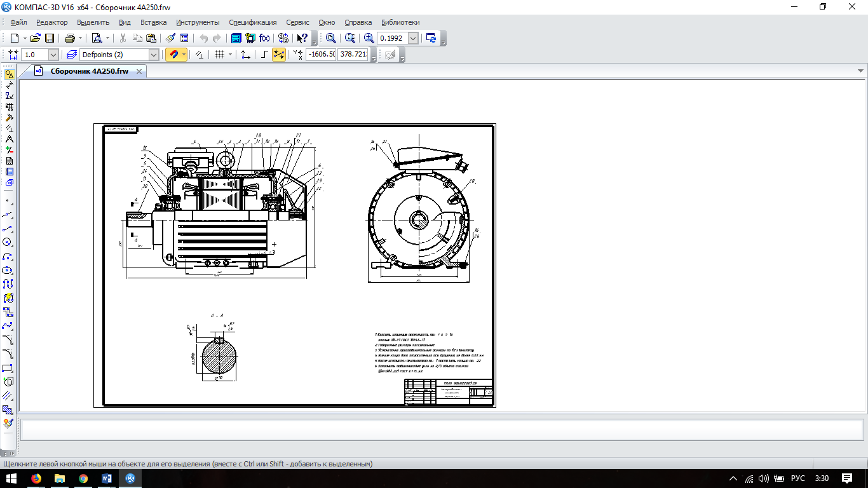Expand the 1.0 view scale dropdown

pos(53,55)
